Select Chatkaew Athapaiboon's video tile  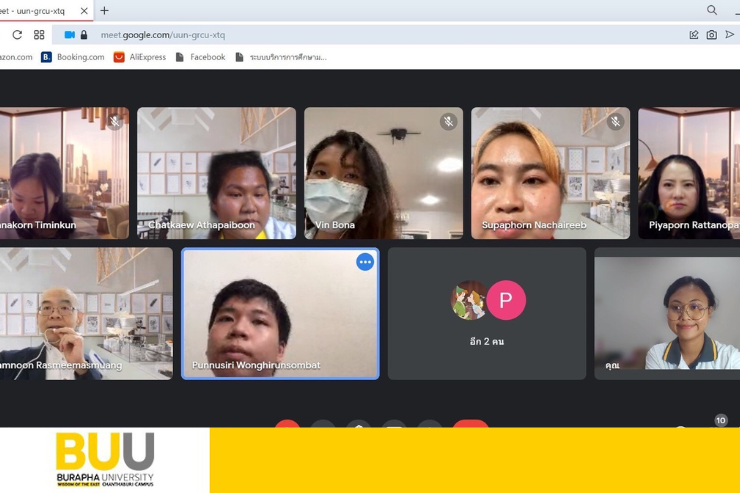(x=216, y=172)
